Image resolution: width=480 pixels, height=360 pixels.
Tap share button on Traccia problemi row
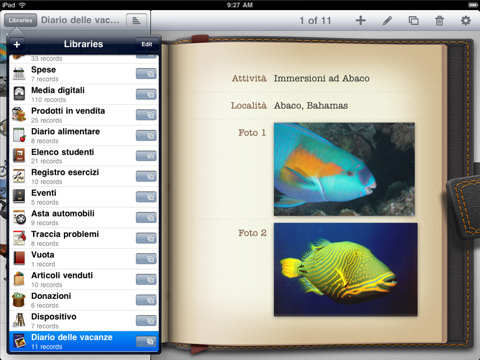coord(146,239)
